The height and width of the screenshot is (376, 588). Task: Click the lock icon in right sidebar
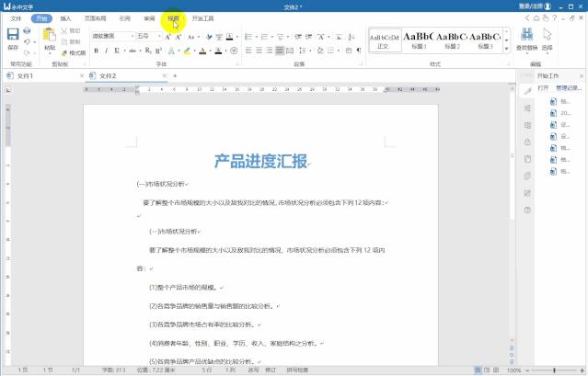pyautogui.click(x=527, y=142)
